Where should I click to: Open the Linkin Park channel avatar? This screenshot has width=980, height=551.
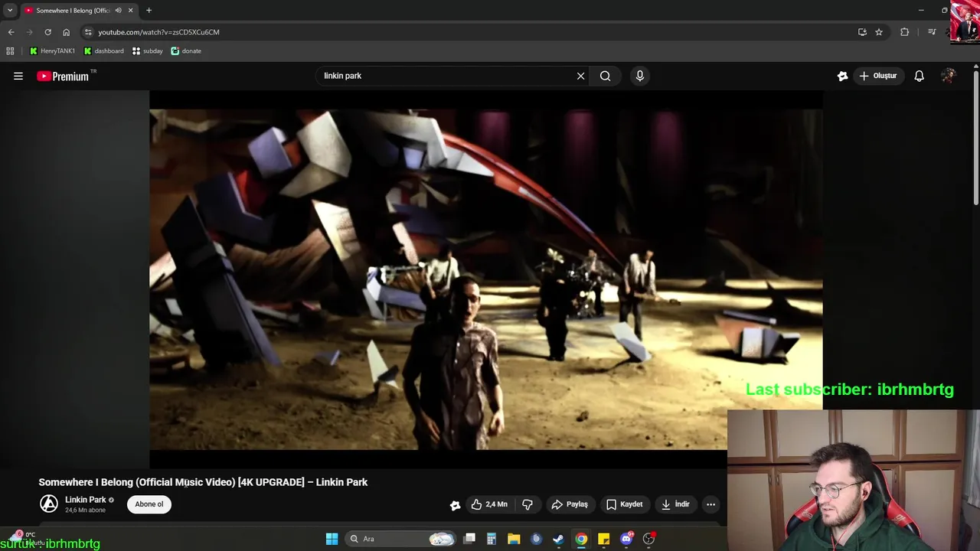(x=49, y=504)
